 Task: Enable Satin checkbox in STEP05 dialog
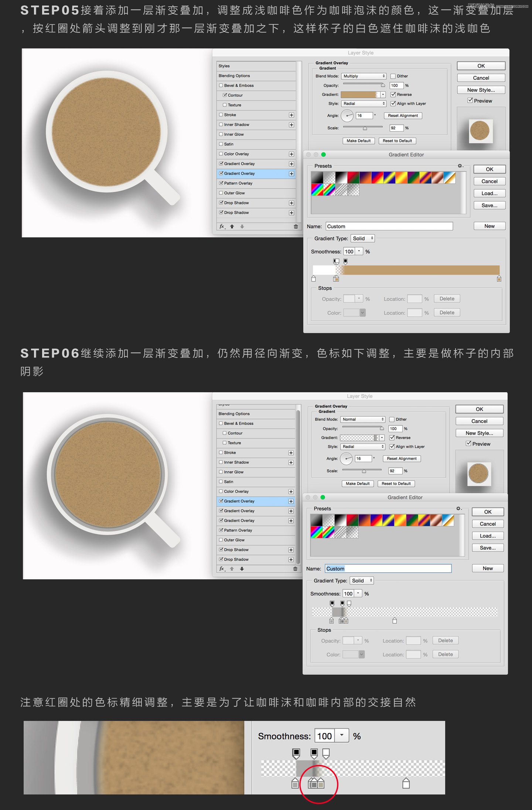tap(221, 144)
